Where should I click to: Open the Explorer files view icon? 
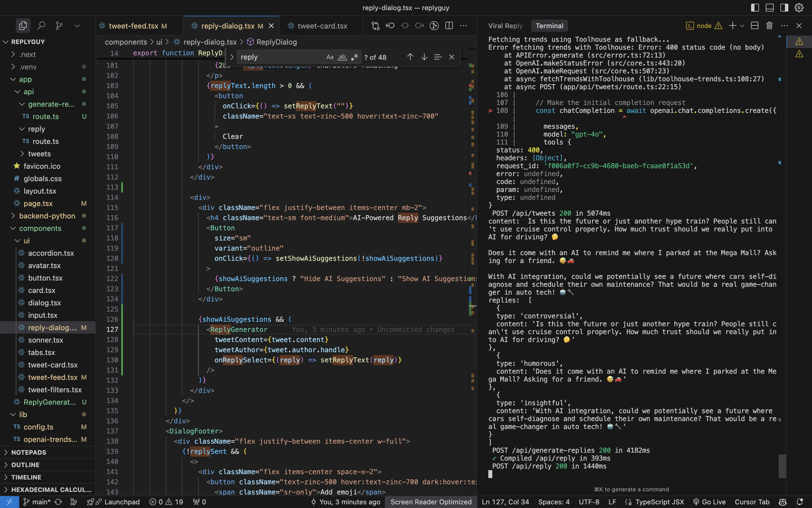coord(23,25)
